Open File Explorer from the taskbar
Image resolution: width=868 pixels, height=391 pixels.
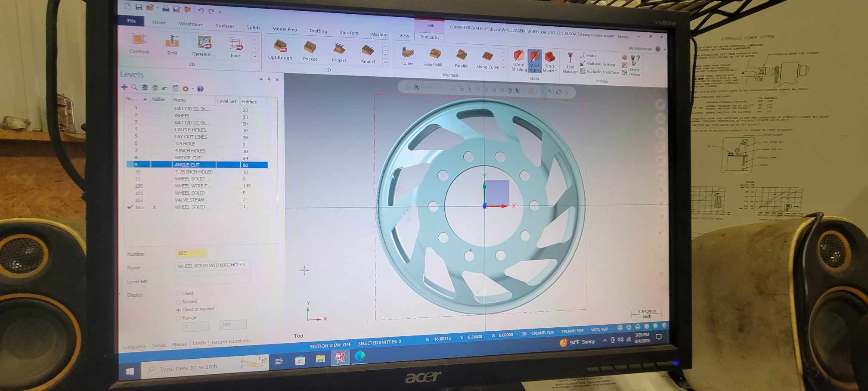320,358
